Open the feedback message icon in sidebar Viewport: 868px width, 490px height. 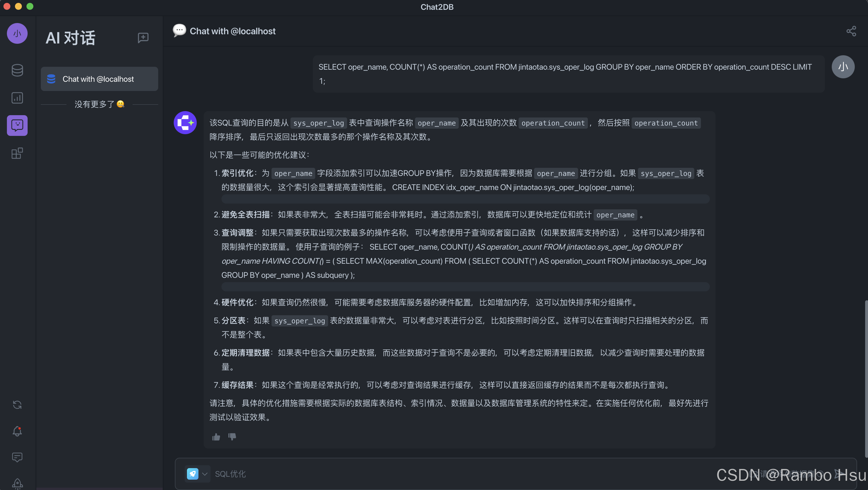point(17,457)
